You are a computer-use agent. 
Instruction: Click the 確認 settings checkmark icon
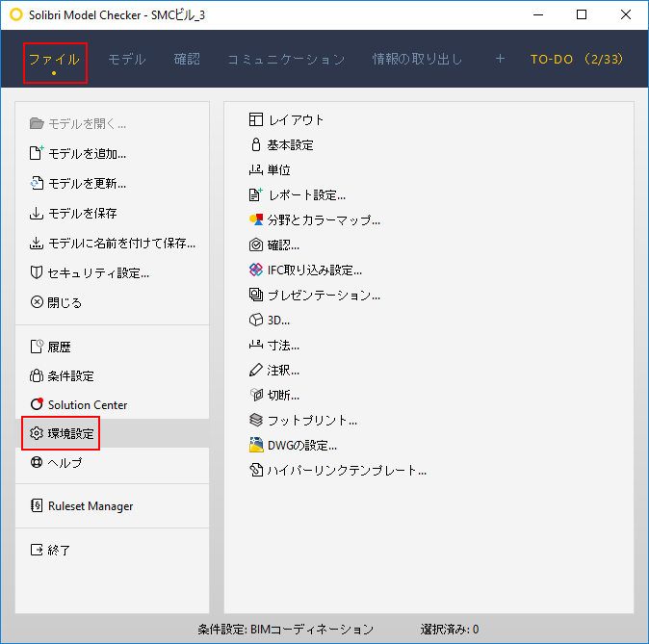[x=256, y=245]
